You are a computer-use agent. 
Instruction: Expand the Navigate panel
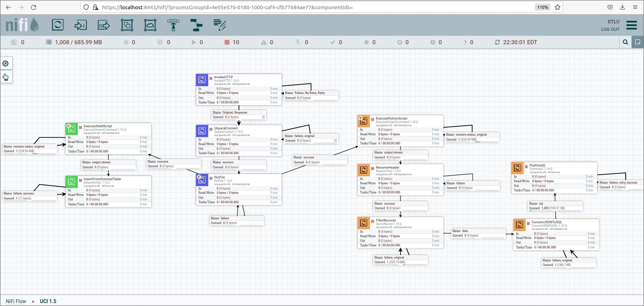pyautogui.click(x=6, y=64)
